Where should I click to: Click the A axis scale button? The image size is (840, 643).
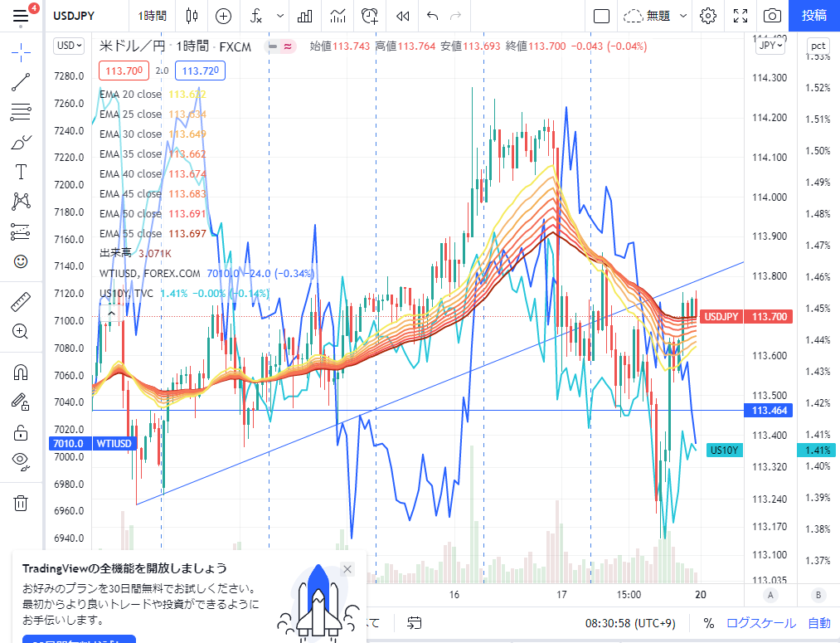[x=770, y=595]
